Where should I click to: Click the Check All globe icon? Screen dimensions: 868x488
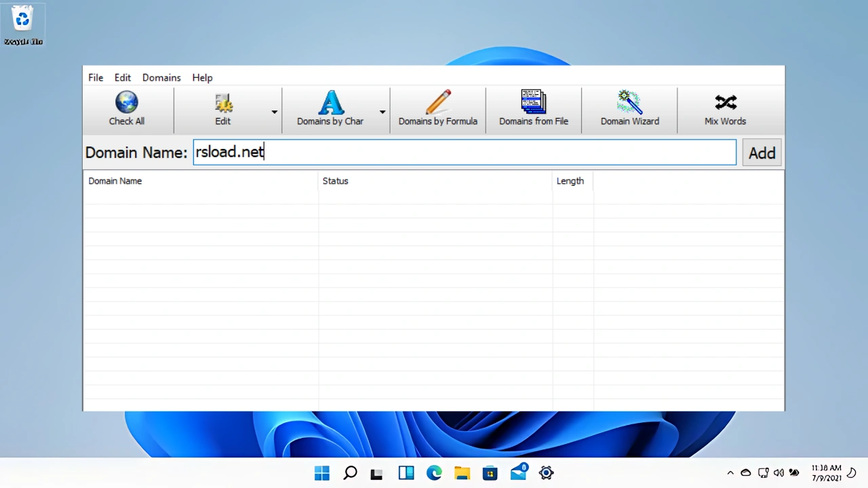point(127,102)
